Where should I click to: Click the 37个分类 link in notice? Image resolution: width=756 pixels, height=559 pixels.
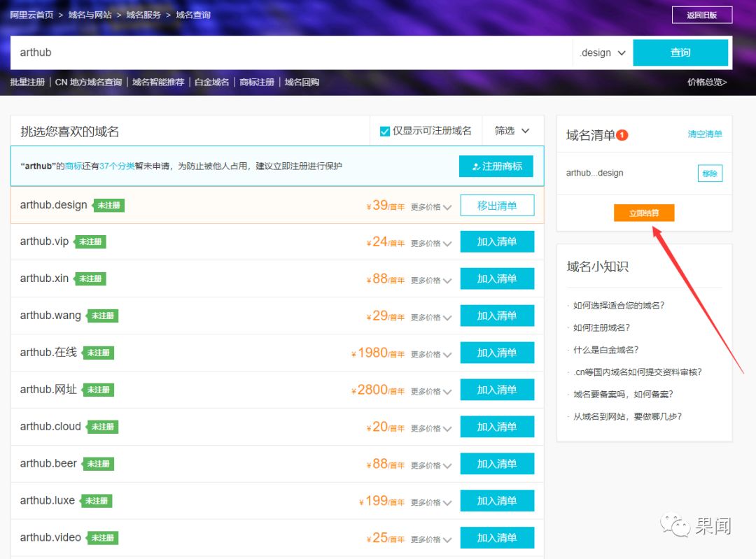click(117, 167)
